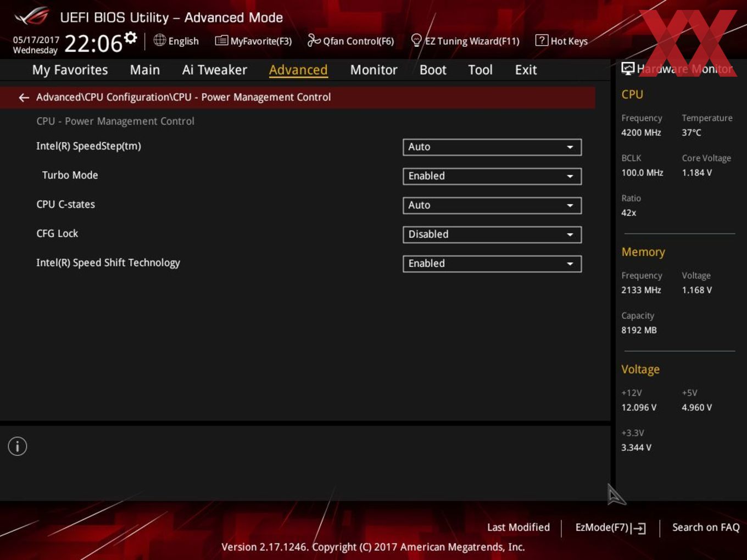Click the Hardware Monitor display icon
Screen dimensions: 747x560
point(628,69)
